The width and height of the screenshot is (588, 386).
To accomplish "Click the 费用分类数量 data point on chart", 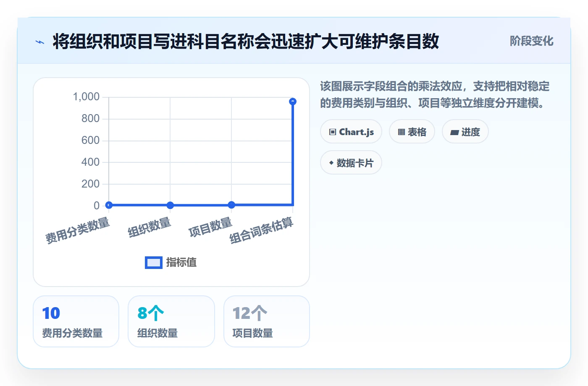I will (x=109, y=205).
